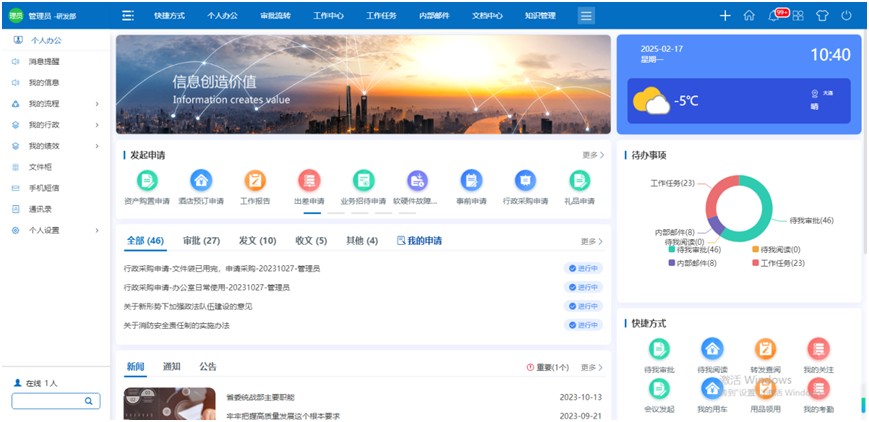Start a 出差申请 request
This screenshot has width=869, height=422.
[x=309, y=181]
